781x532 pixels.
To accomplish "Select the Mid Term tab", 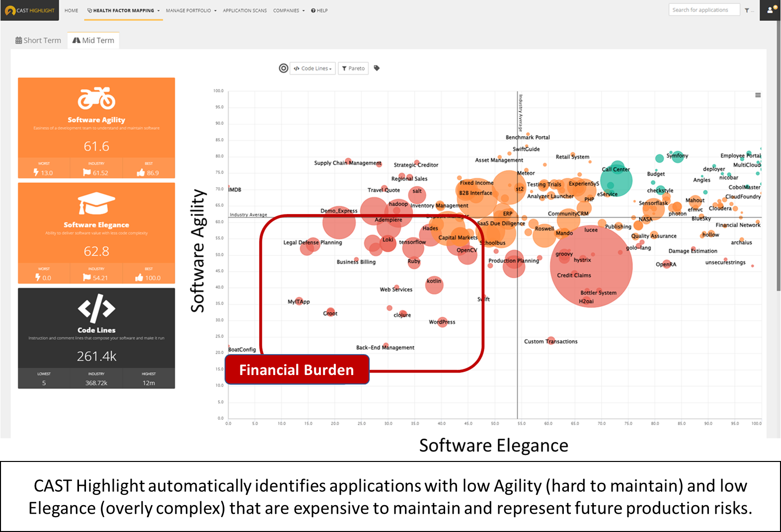I will pos(93,40).
